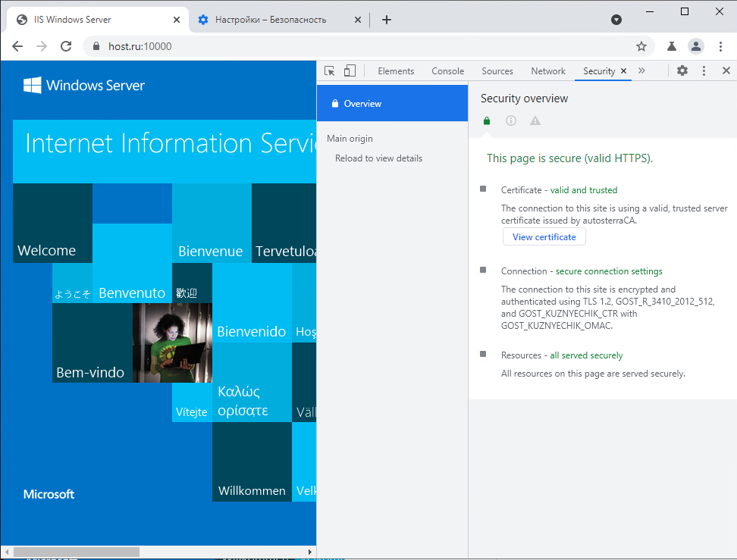Open a new tab with plus button
Viewport: 737px width, 560px height.
click(387, 20)
